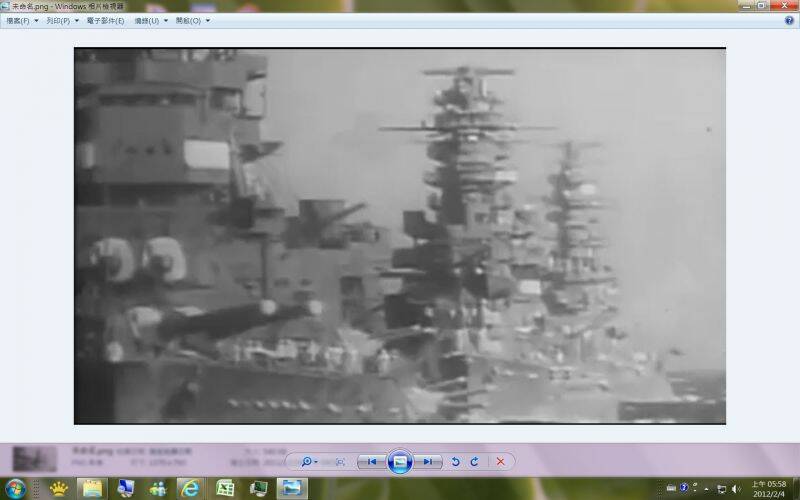The height and width of the screenshot is (500, 800).
Task: Expand the 電子郵件(E) menu item
Action: (107, 20)
